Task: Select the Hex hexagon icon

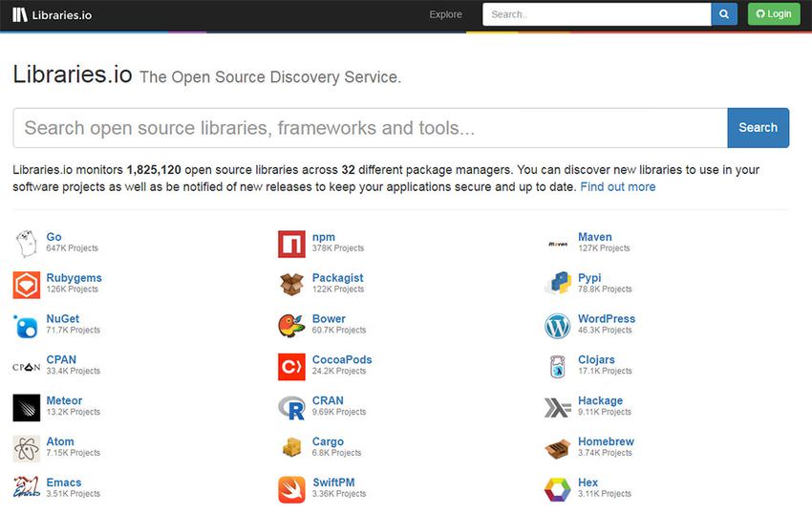Action: click(557, 489)
